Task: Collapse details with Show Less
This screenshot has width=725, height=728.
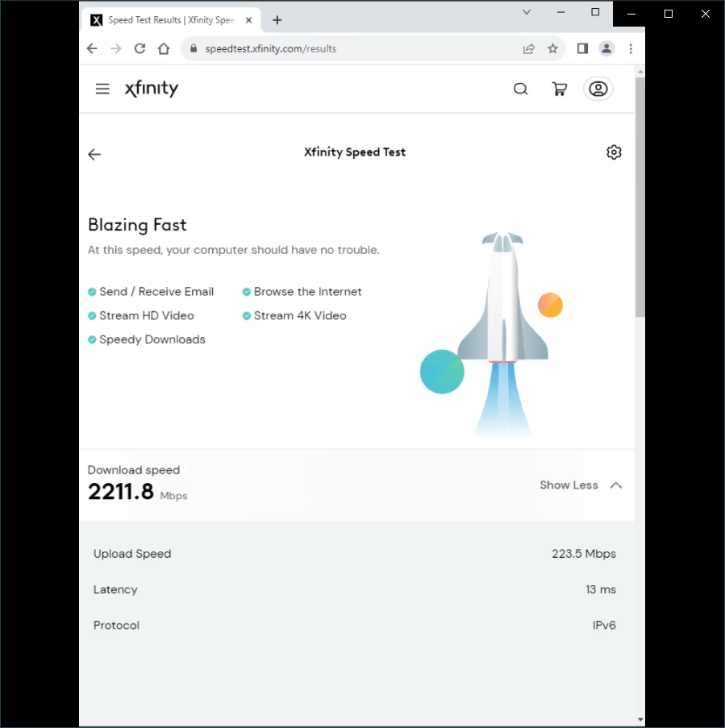Action: pyautogui.click(x=581, y=485)
